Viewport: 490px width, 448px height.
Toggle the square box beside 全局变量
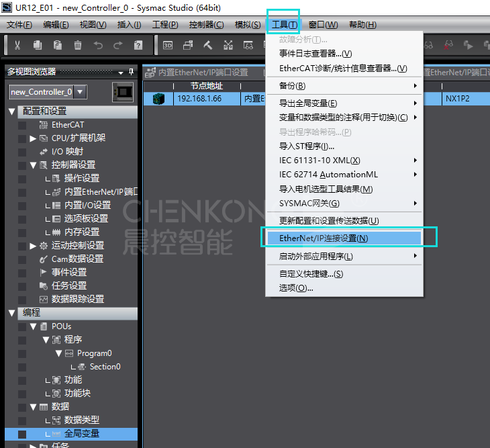[22, 434]
